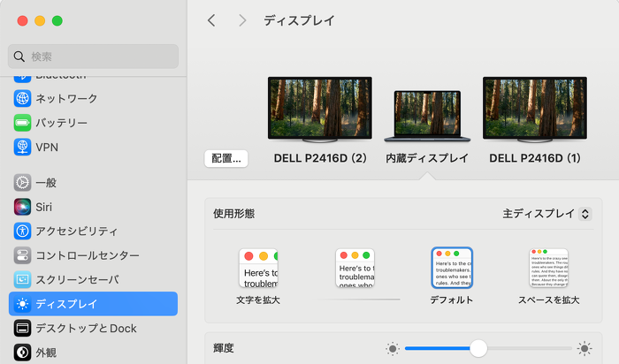Click the magnifier icon in search field
Screen dimensions: 619x364
(x=19, y=57)
